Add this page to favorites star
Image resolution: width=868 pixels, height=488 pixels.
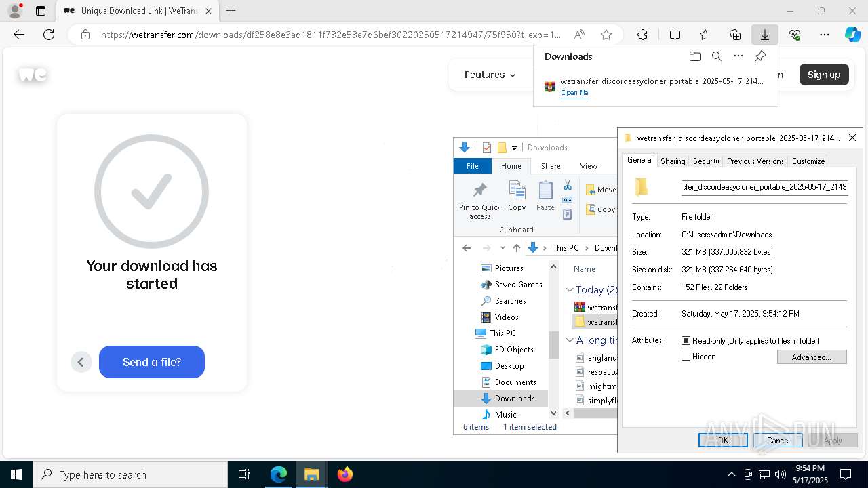pos(606,35)
